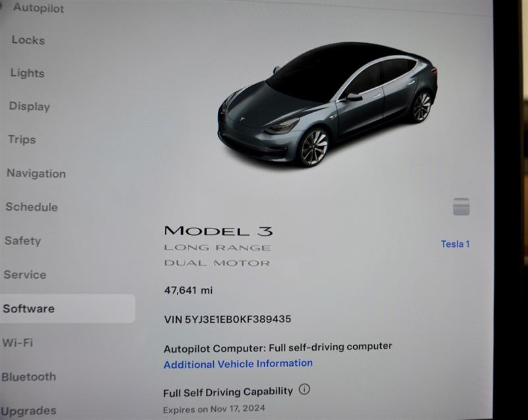Open the Schedule settings
Viewport: 528px width, 420px height.
click(x=32, y=207)
